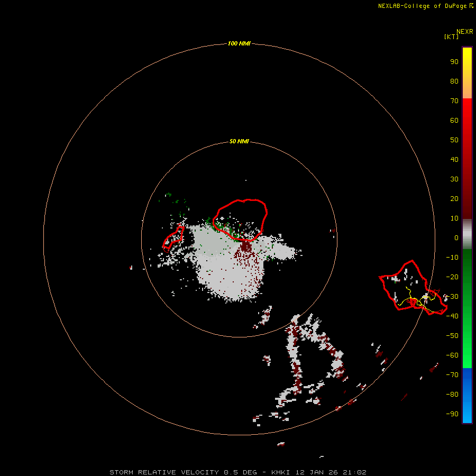
Task: Click the large red island outline near center
Action: (x=240, y=220)
